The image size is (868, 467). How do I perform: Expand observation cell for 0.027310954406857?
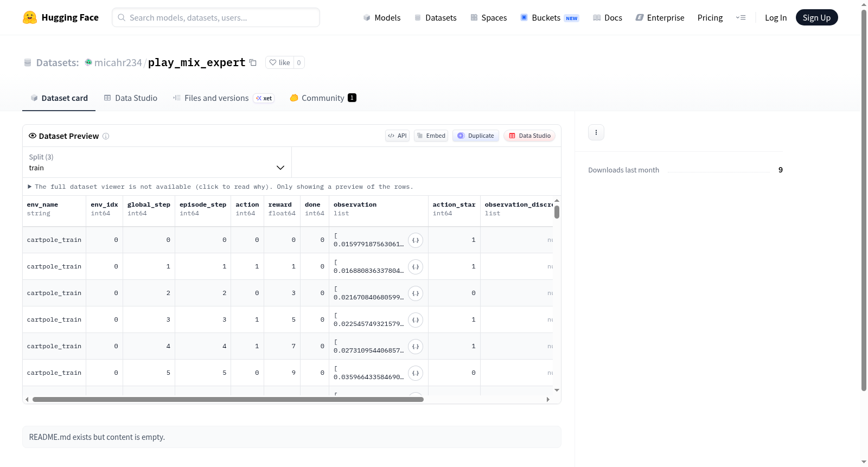click(x=416, y=347)
